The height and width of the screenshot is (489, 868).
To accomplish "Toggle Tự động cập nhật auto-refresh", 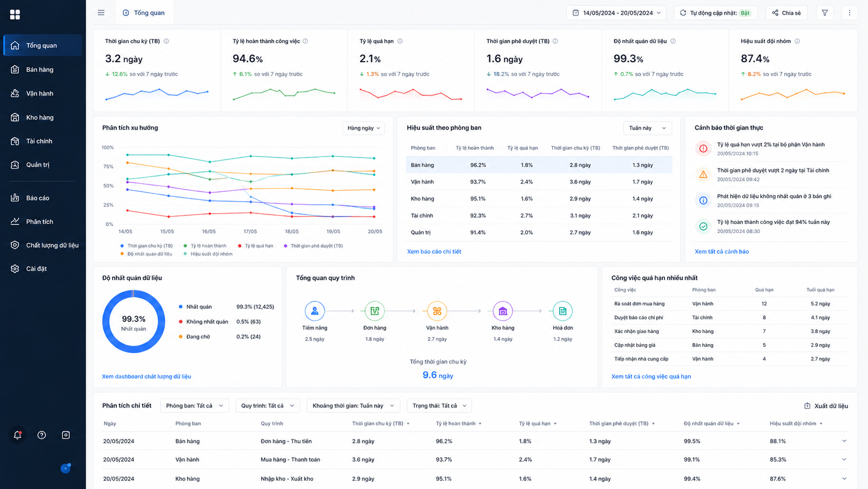I will coord(716,12).
